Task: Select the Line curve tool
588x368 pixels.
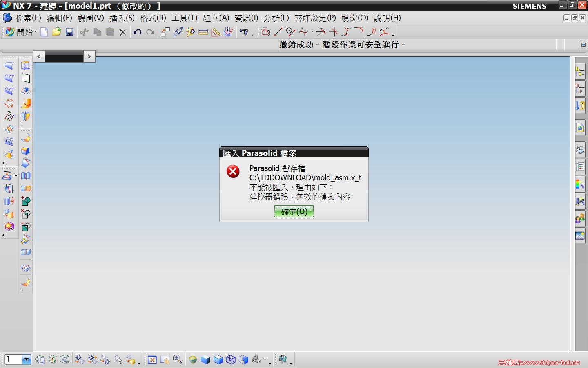Action: (278, 32)
